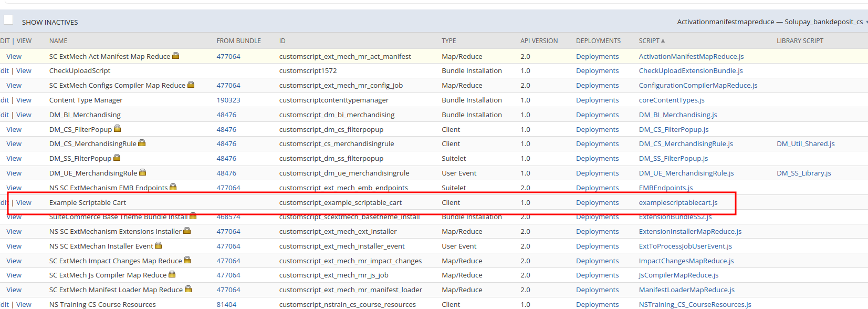This screenshot has height=309, width=868.
Task: Sort list by API Version column header
Action: [x=539, y=41]
